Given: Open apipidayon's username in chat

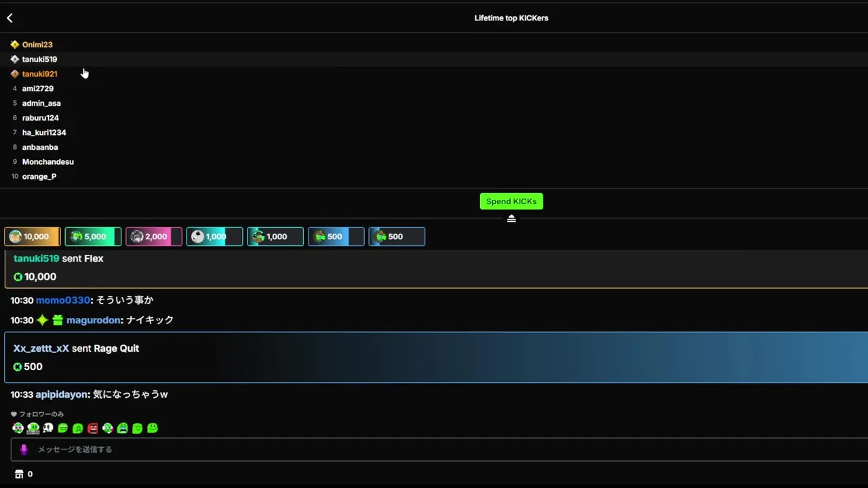Looking at the screenshot, I should [x=62, y=394].
